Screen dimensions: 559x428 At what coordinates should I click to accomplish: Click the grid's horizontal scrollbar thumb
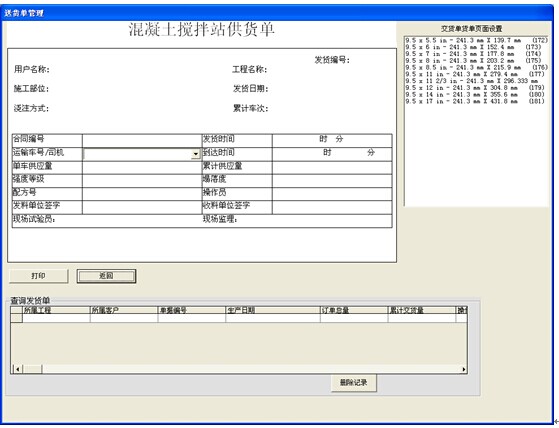pos(32,369)
